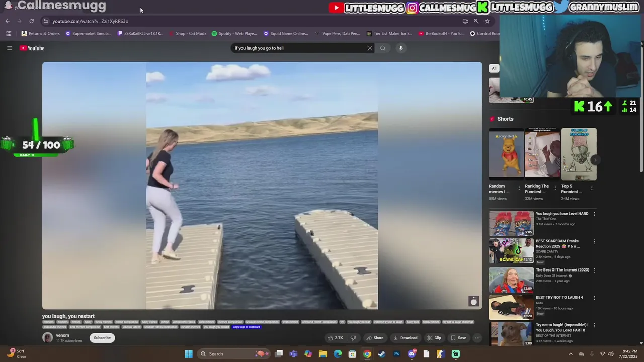Open the Spotify - Web Player bookmark
Image resolution: width=644 pixels, height=362 pixels.
pos(234,33)
